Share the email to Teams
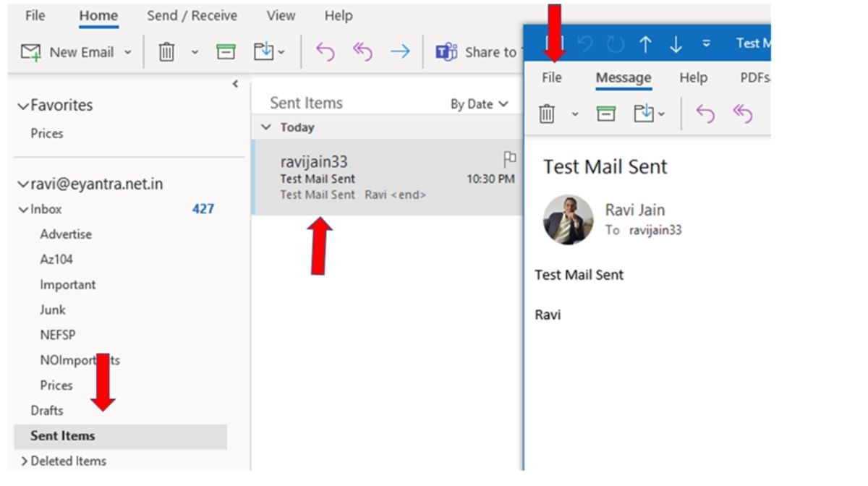Image resolution: width=868 pixels, height=486 pixels. 447,51
